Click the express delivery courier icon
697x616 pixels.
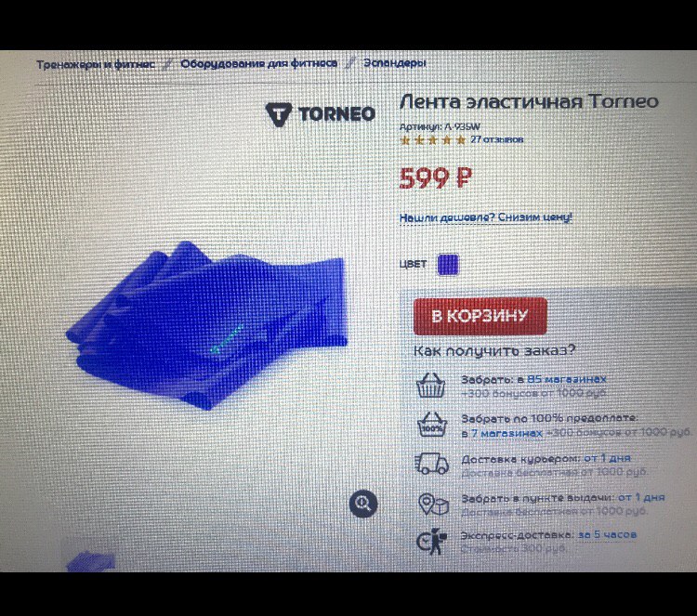[431, 542]
